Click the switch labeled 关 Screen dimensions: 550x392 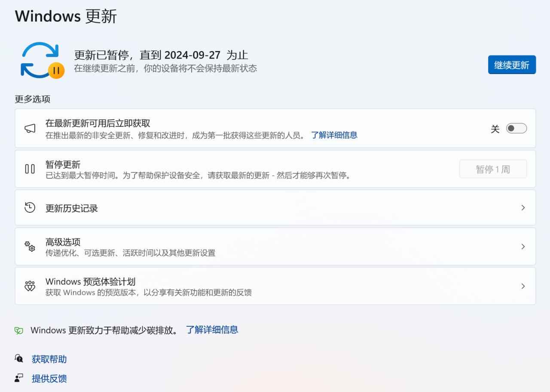(x=517, y=128)
